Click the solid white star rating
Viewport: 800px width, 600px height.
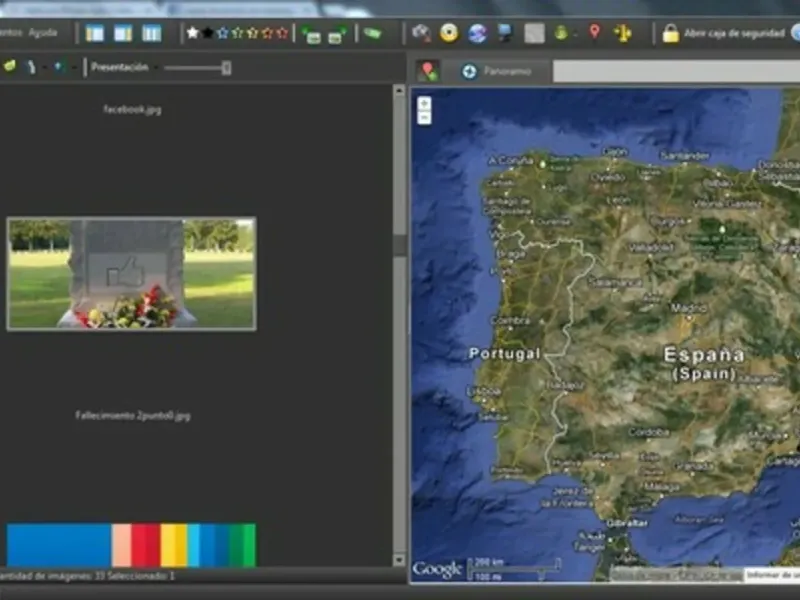point(192,33)
